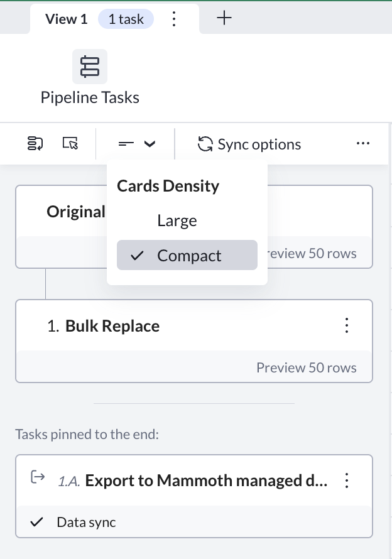Click the cards density lines icon
The width and height of the screenshot is (392, 559).
(x=126, y=144)
